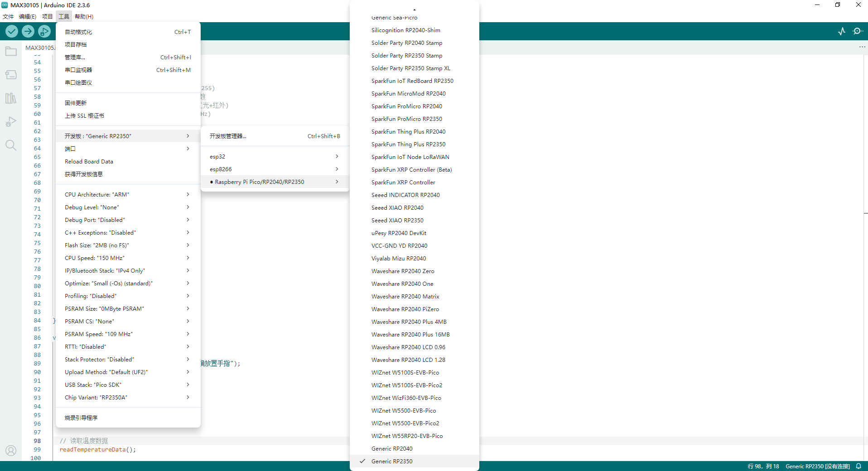Expand the PSRAM Speed "109 MHz" option

128,334
